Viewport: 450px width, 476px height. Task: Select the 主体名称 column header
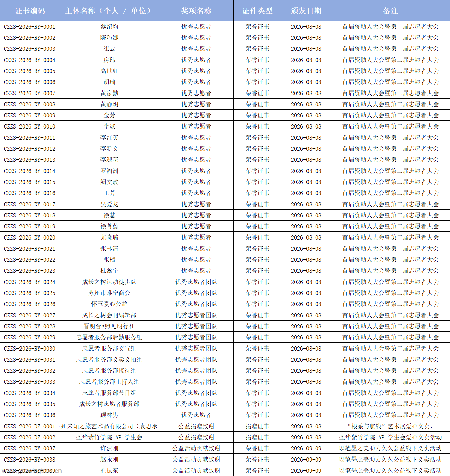click(x=109, y=11)
